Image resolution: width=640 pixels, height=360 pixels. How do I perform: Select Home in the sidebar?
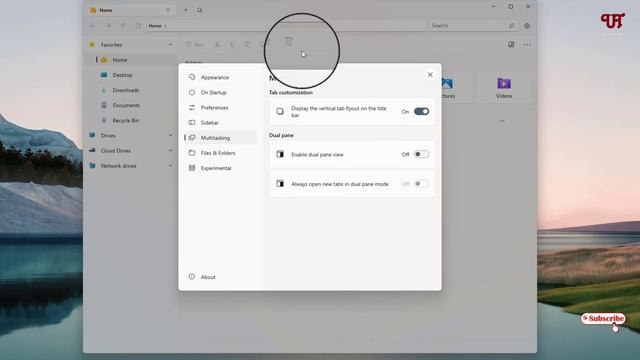131,60
